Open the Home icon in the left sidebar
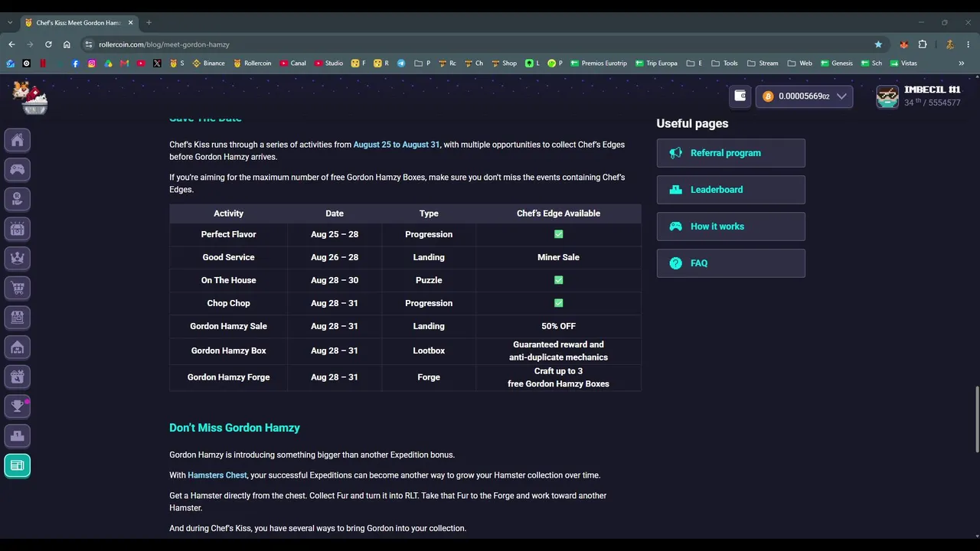 [18, 140]
